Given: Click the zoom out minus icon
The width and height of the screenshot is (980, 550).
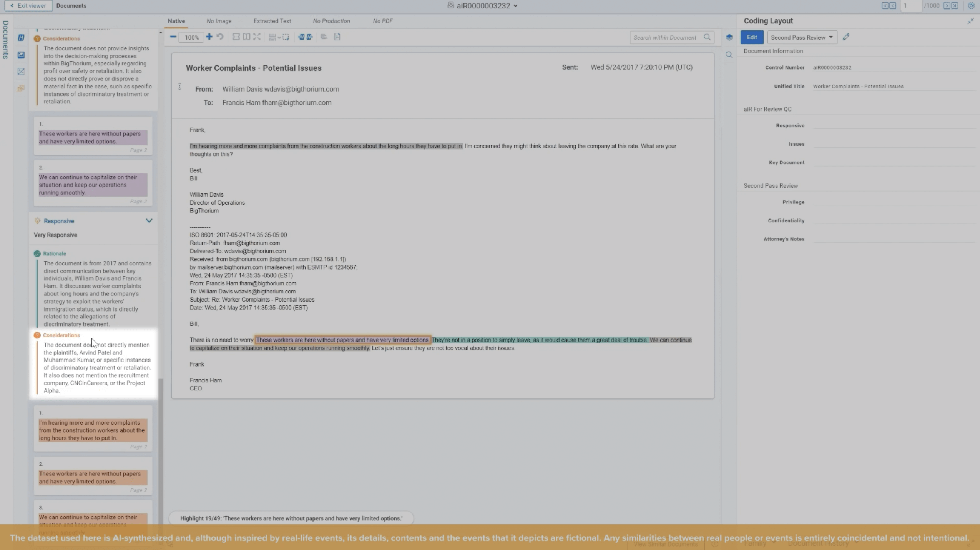Looking at the screenshot, I should [173, 37].
